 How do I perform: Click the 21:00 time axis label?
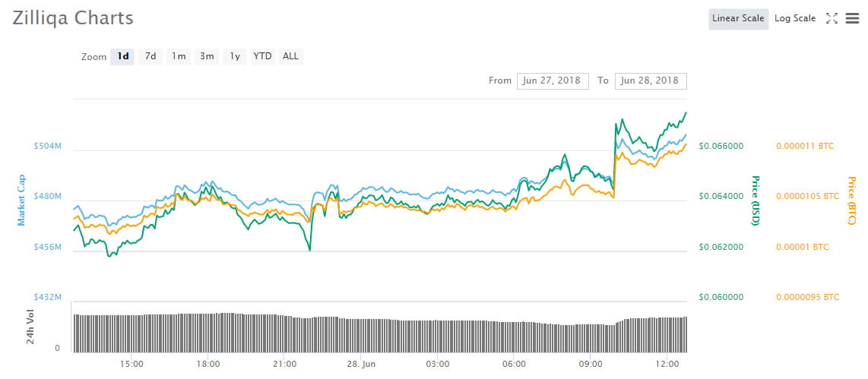[x=284, y=364]
